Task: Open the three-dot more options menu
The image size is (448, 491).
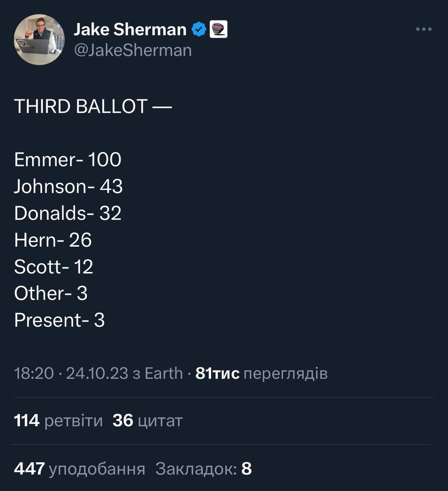Action: (423, 29)
